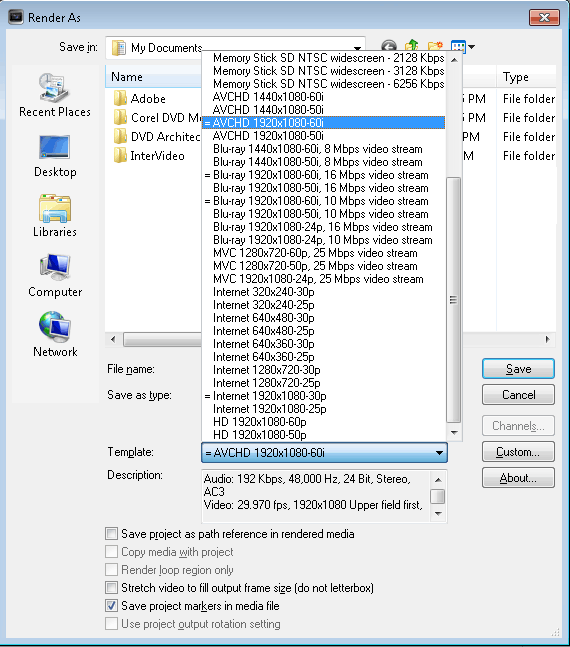Open the View Menu icon dropdown
The height and width of the screenshot is (647, 570).
coord(463,47)
